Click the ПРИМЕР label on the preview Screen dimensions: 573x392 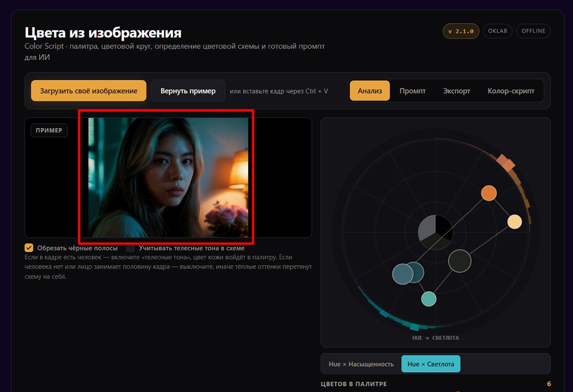(49, 130)
